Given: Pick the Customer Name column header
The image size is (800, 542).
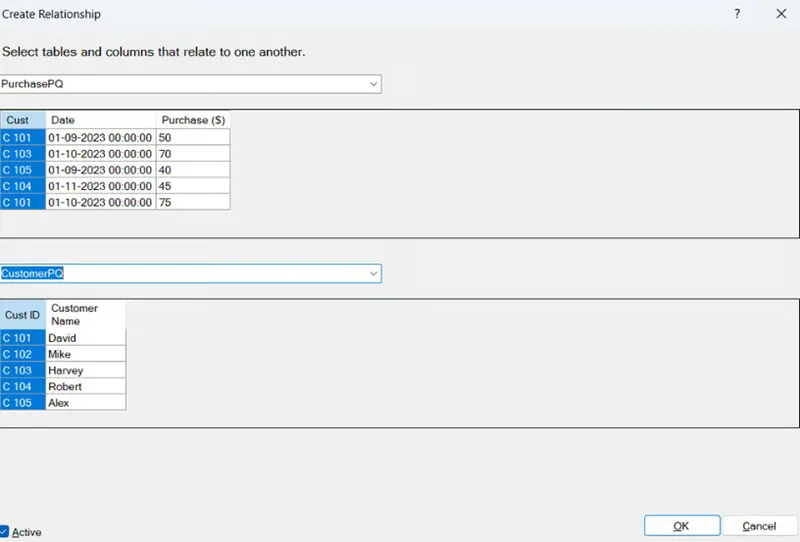Looking at the screenshot, I should (x=85, y=315).
